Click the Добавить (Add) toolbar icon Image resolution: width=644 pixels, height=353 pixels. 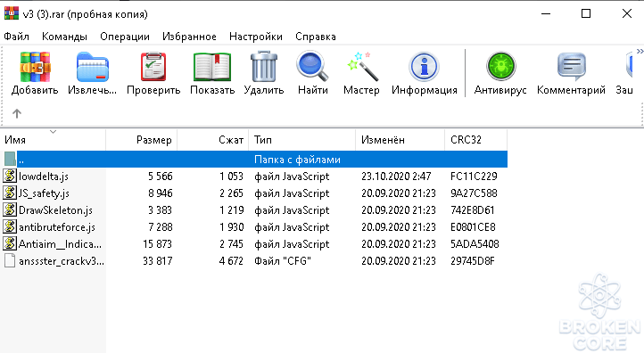pos(35,67)
